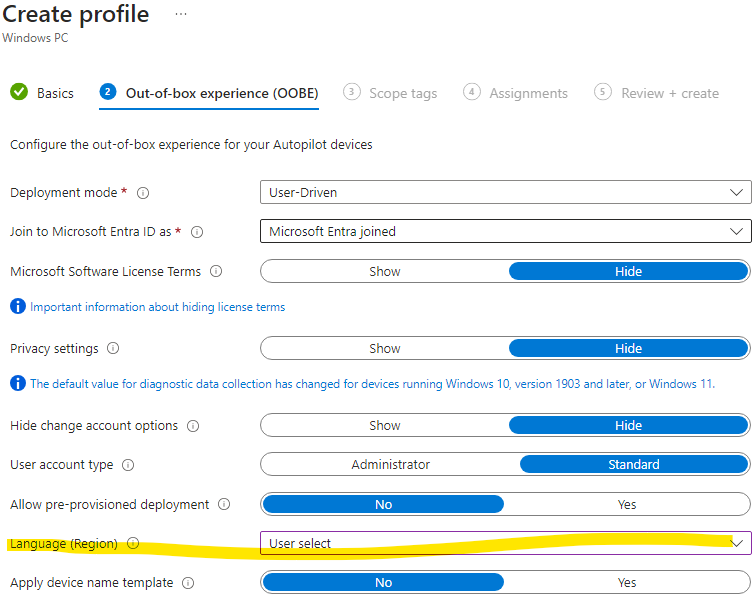Click the 'Hide change account options' label

[94, 426]
